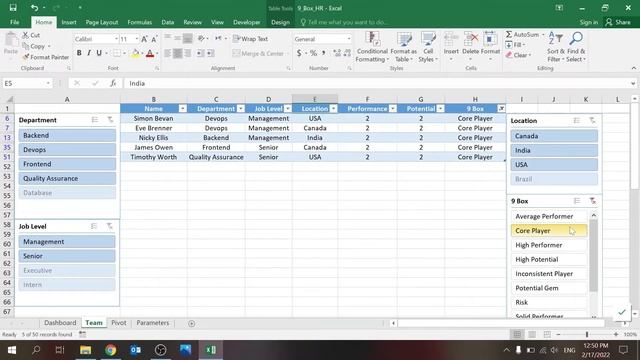Open Sort & Filter
640x360 pixels.
coord(556,47)
